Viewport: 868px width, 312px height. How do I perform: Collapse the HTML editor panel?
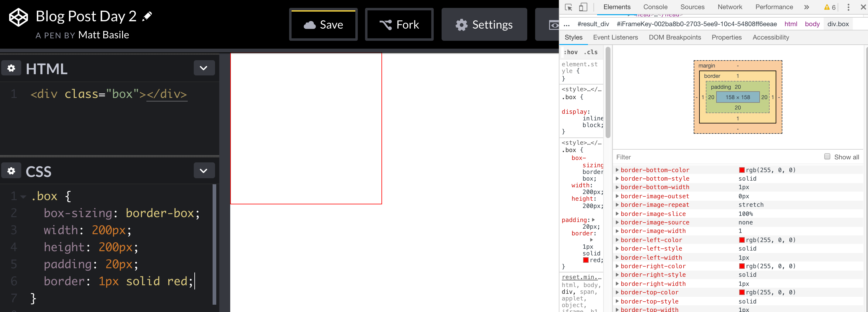[x=204, y=68]
